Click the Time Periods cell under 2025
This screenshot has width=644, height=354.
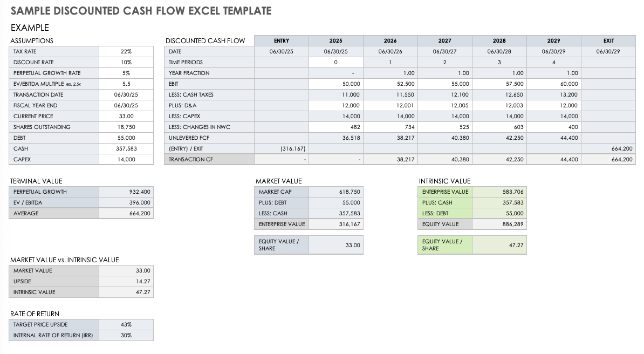point(335,62)
